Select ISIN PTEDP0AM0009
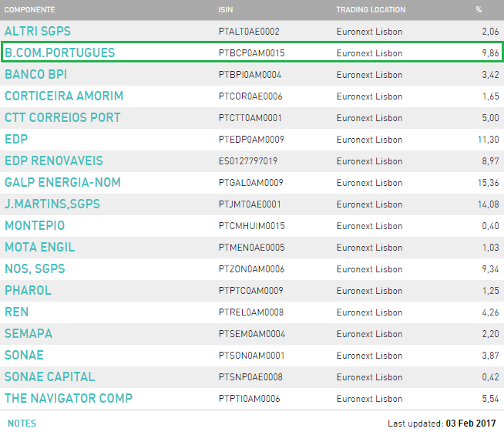 point(251,140)
